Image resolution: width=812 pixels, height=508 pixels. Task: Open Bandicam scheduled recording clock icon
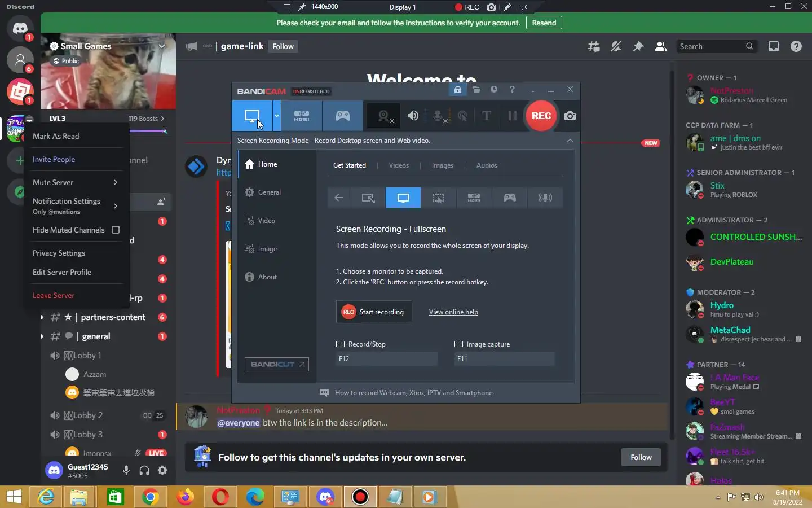pyautogui.click(x=494, y=89)
